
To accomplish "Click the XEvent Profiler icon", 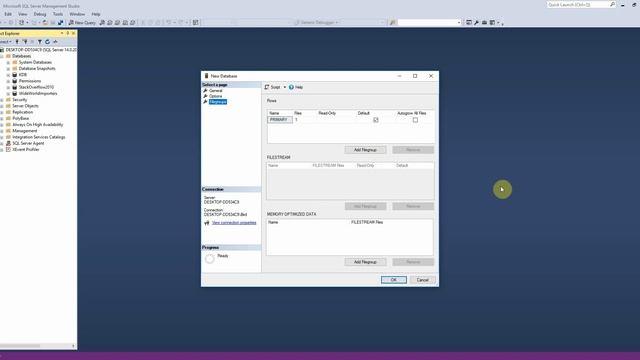I will click(x=8, y=149).
